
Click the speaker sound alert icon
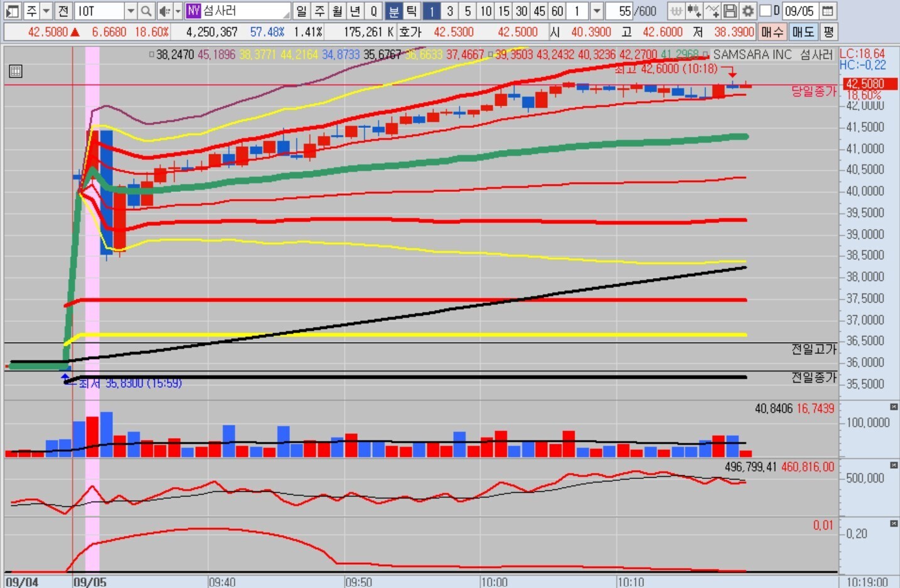[164, 11]
